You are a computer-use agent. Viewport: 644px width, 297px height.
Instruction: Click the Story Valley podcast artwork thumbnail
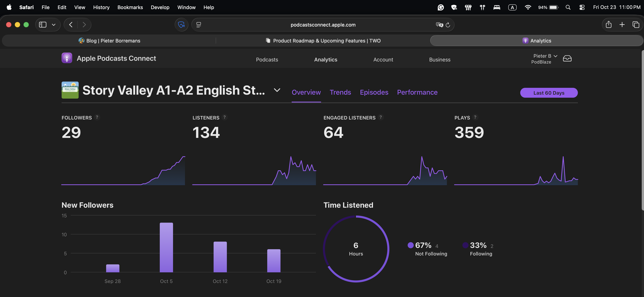70,90
